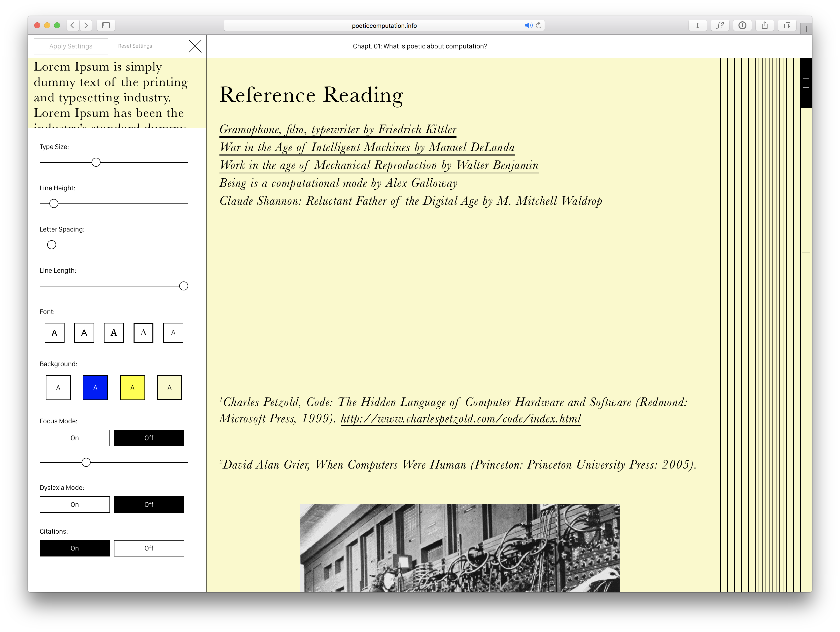Click the hamburger menu icon on the black sidebar
840x632 pixels.
coord(806,83)
